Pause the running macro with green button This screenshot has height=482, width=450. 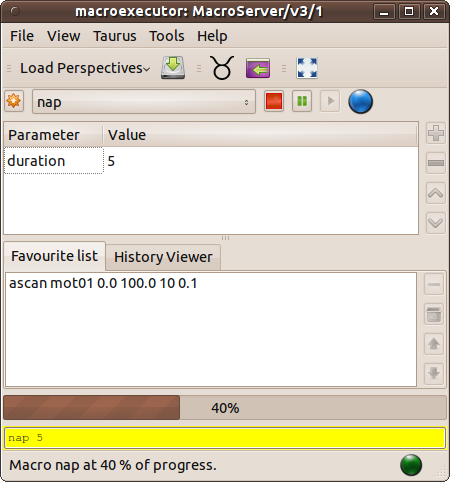pos(302,101)
